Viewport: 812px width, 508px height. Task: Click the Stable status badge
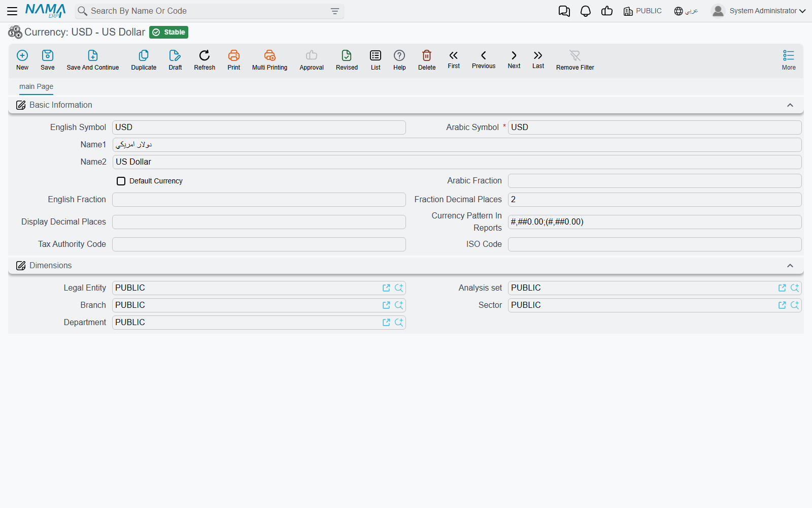(x=169, y=32)
